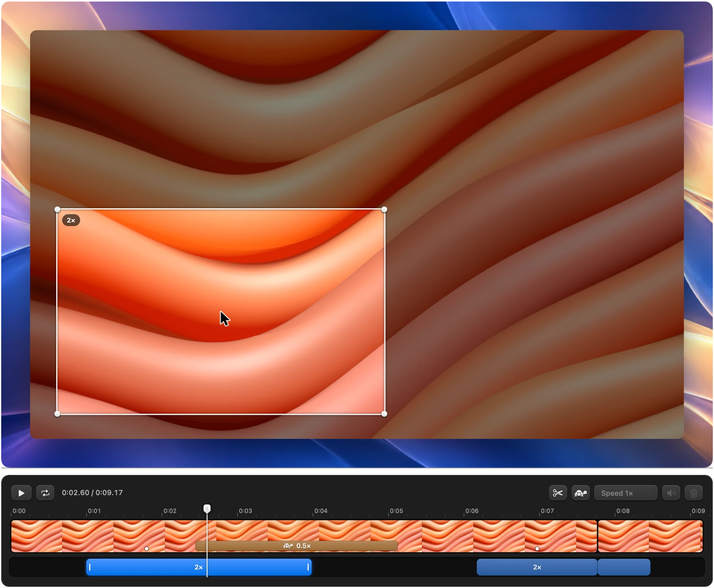Add slow-motion segment with turtle icon

coord(580,493)
